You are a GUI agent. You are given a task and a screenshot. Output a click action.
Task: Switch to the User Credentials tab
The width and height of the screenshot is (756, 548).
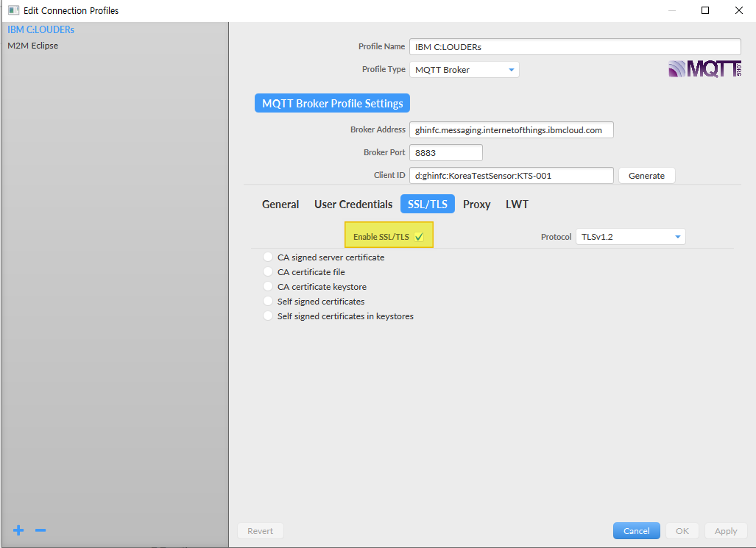(x=353, y=204)
